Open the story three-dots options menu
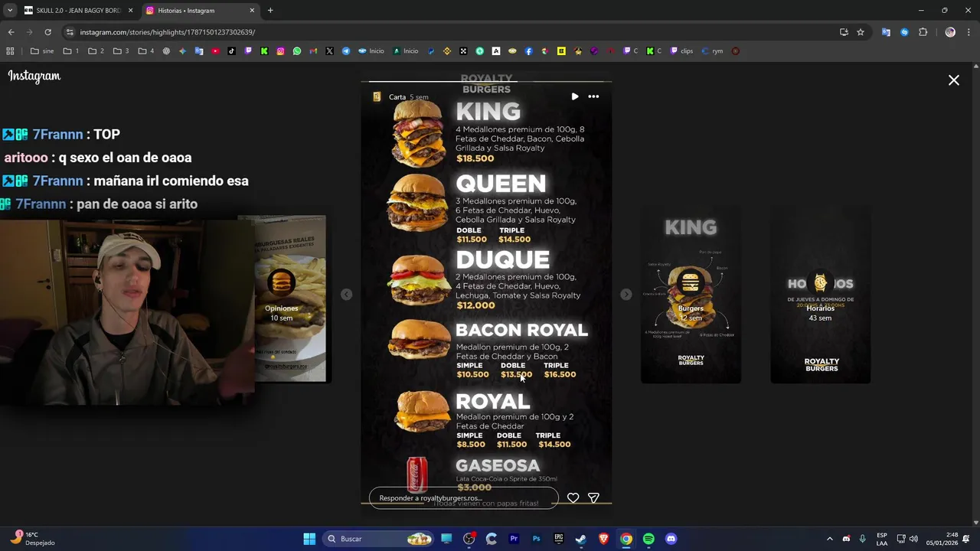 tap(593, 96)
